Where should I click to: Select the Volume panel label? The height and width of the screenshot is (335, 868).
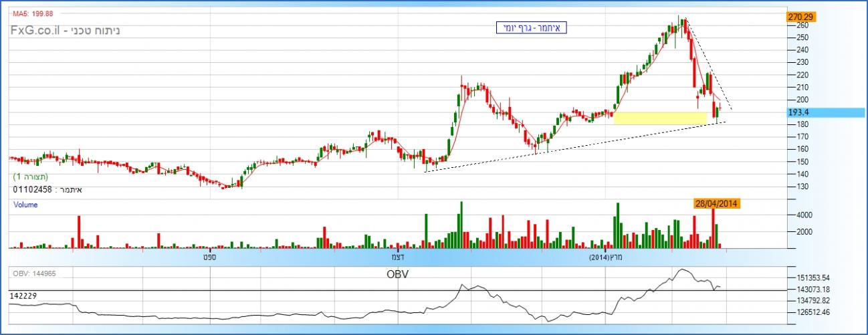tap(25, 205)
